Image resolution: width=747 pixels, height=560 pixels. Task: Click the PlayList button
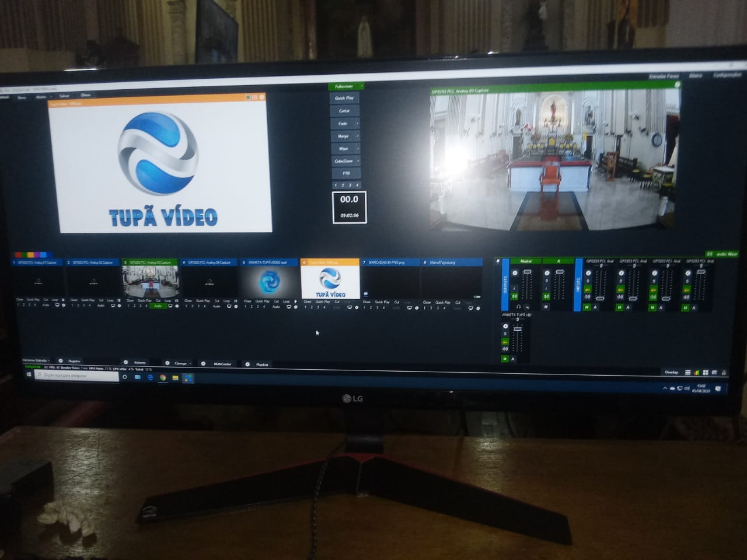(262, 364)
